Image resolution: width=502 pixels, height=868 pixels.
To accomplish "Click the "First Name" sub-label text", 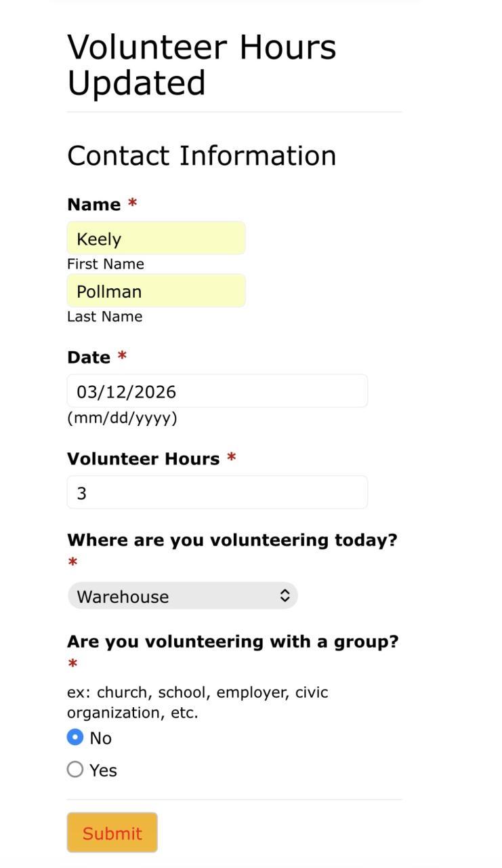I will (x=105, y=264).
